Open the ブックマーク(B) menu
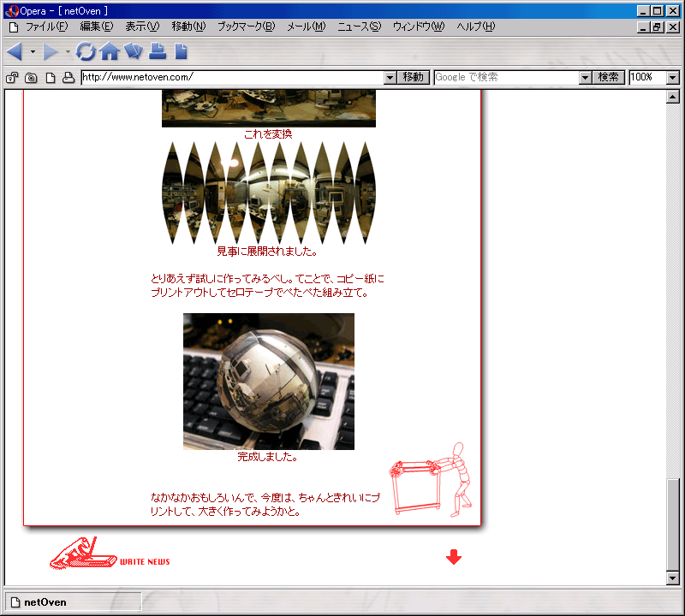685x616 pixels. click(x=247, y=27)
